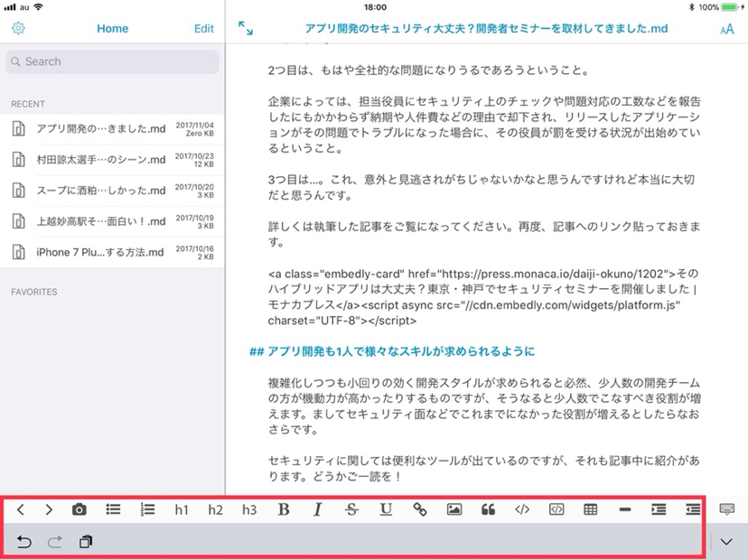Tap the keyboard icon on toolbar
Image resolution: width=748 pixels, height=560 pixels.
[726, 509]
